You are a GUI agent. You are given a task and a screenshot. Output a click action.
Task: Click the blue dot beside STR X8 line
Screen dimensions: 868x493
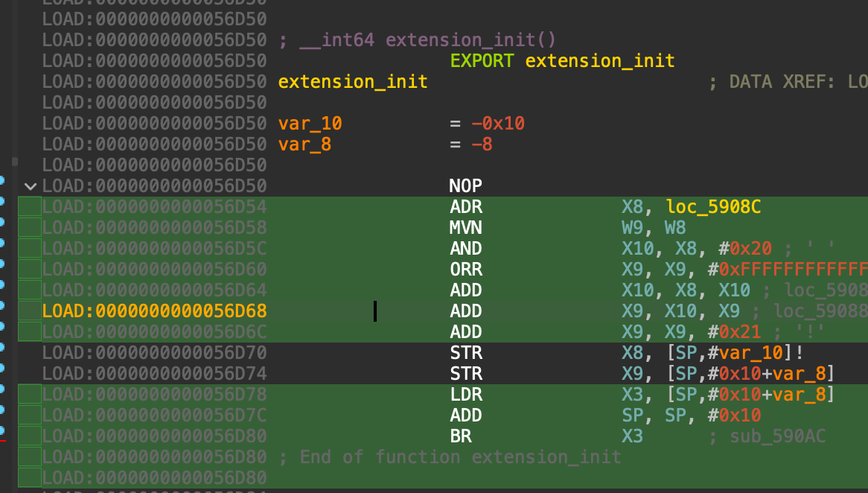pyautogui.click(x=2, y=347)
